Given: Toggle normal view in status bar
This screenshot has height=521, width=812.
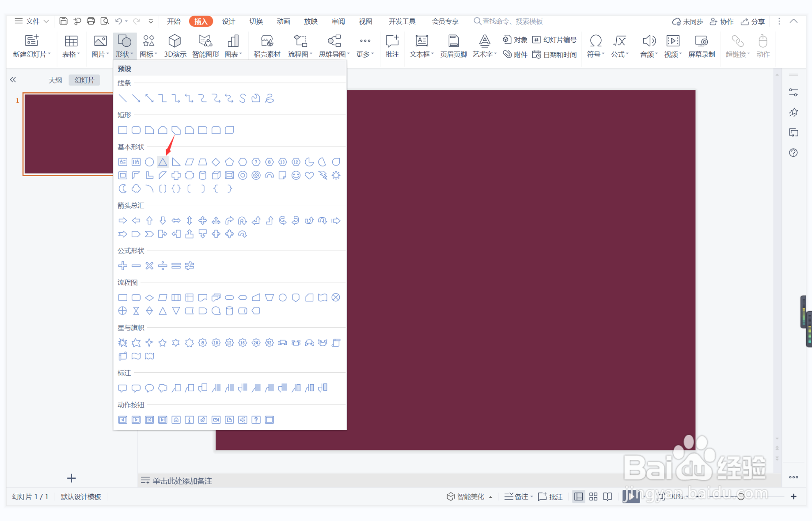Looking at the screenshot, I should tap(579, 497).
